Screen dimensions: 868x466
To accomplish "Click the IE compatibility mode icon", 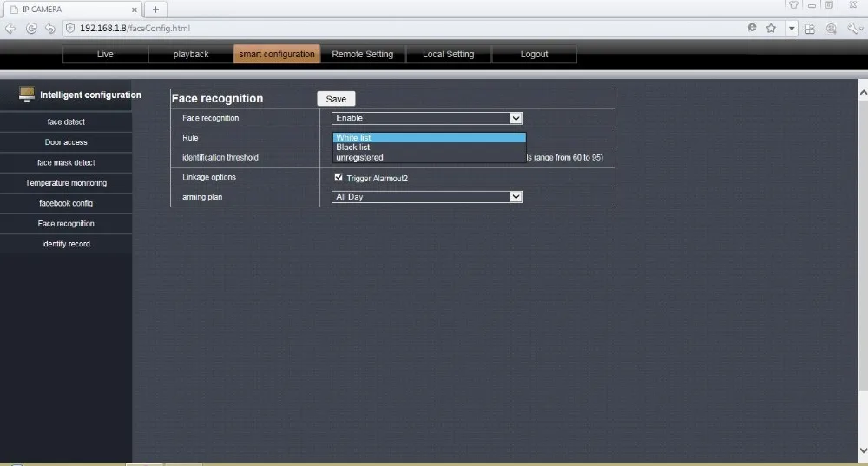I will point(752,28).
